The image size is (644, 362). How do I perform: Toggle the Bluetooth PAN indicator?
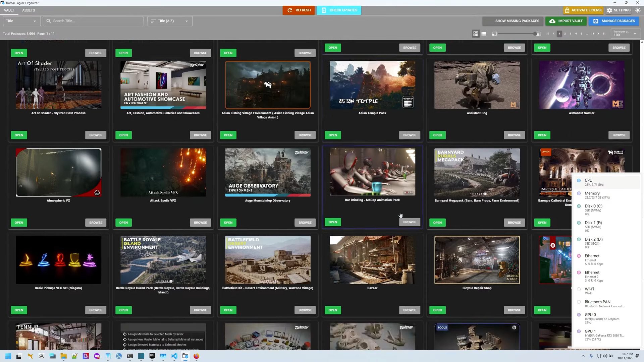pos(579,302)
